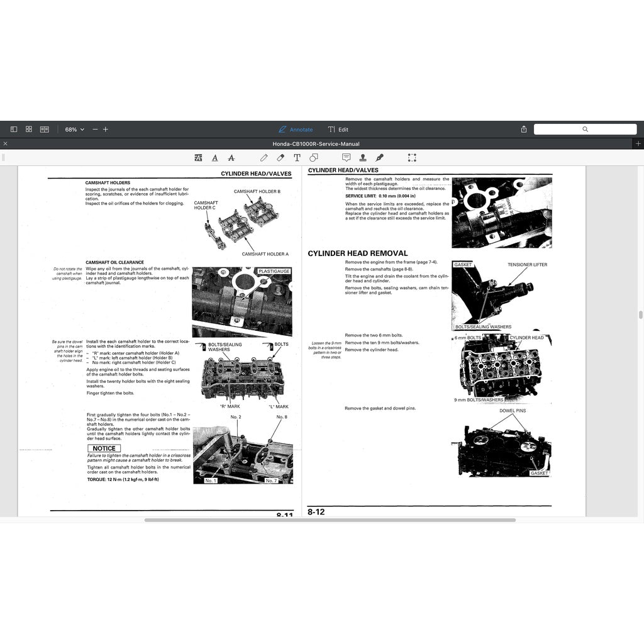
Task: Switch to two-page layout view
Action: [43, 128]
